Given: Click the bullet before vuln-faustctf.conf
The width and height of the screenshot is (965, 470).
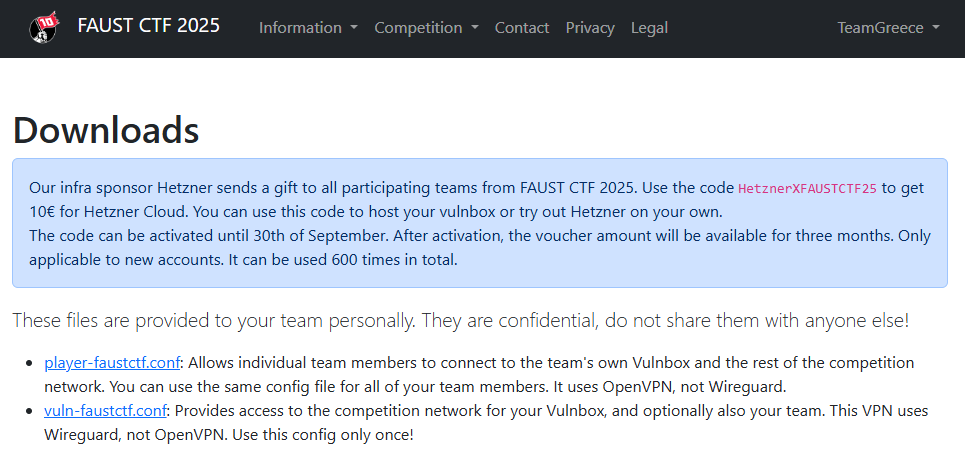Looking at the screenshot, I should click(x=30, y=411).
